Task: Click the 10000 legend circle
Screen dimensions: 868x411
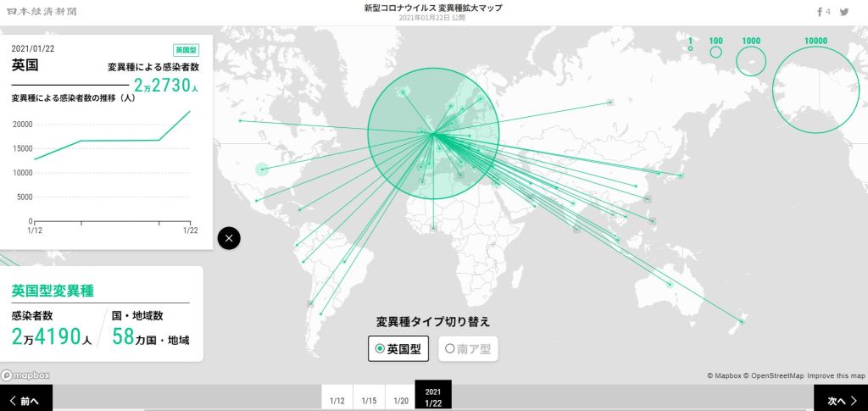Action: pyautogui.click(x=815, y=89)
